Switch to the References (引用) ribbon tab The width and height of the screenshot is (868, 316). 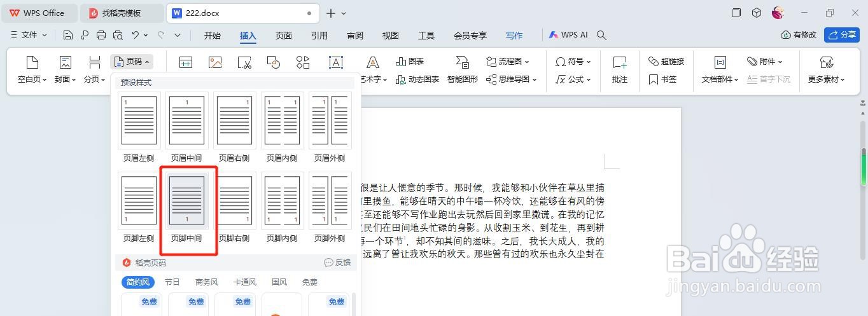(319, 36)
